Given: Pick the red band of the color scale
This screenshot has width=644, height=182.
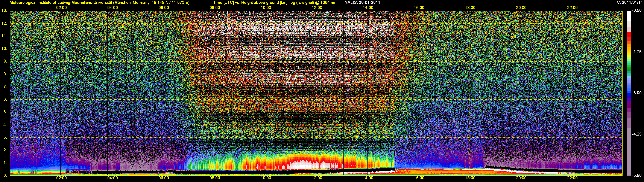Looking at the screenshot, I should pyautogui.click(x=629, y=36).
